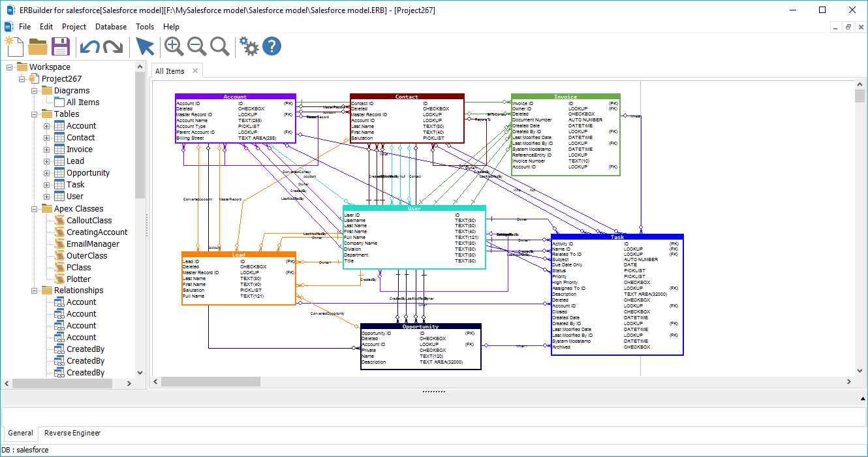Open the Database menu

pos(110,27)
